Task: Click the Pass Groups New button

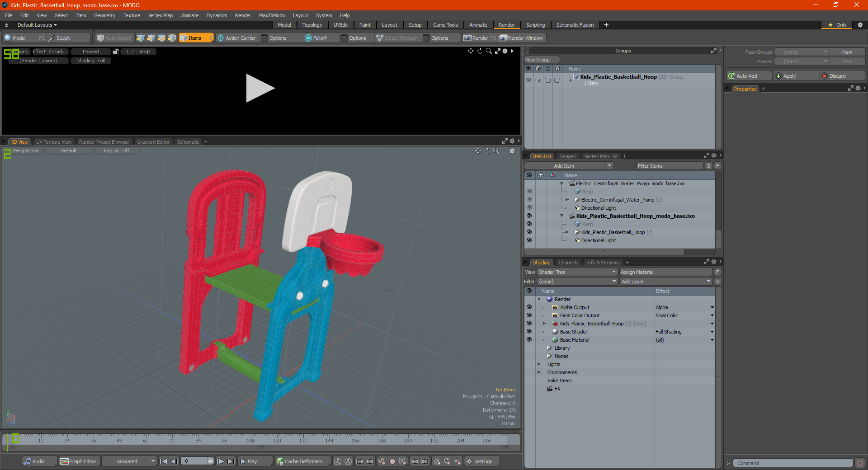Action: point(847,52)
